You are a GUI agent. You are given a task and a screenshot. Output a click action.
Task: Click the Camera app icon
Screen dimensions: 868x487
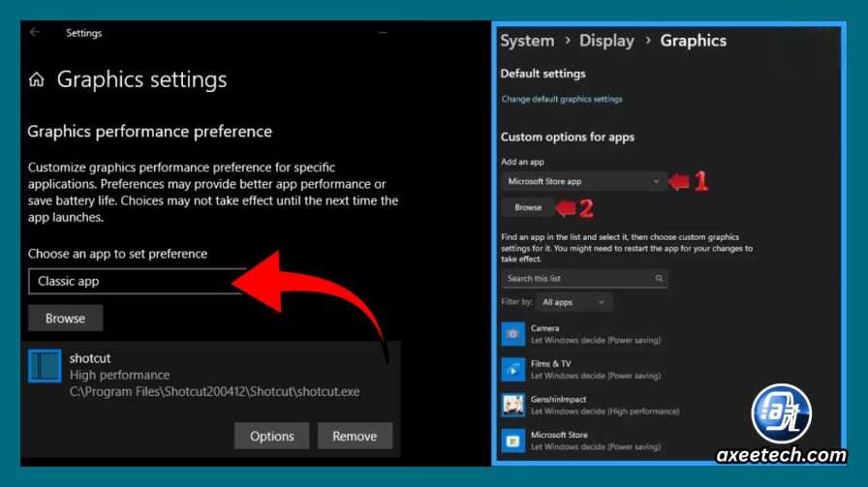pyautogui.click(x=512, y=334)
